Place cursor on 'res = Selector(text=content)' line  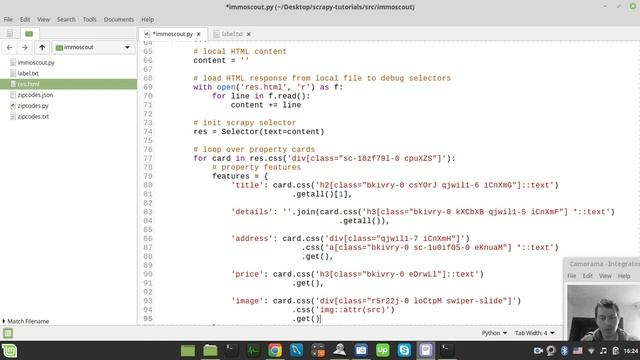(x=258, y=132)
